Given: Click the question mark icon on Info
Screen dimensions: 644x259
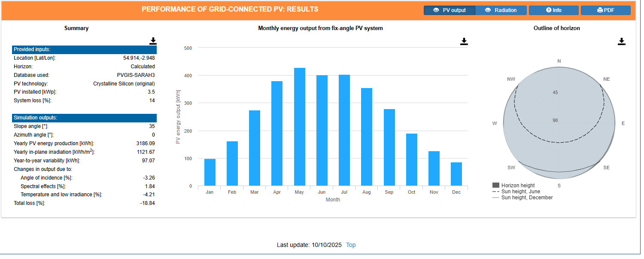Looking at the screenshot, I should (548, 10).
